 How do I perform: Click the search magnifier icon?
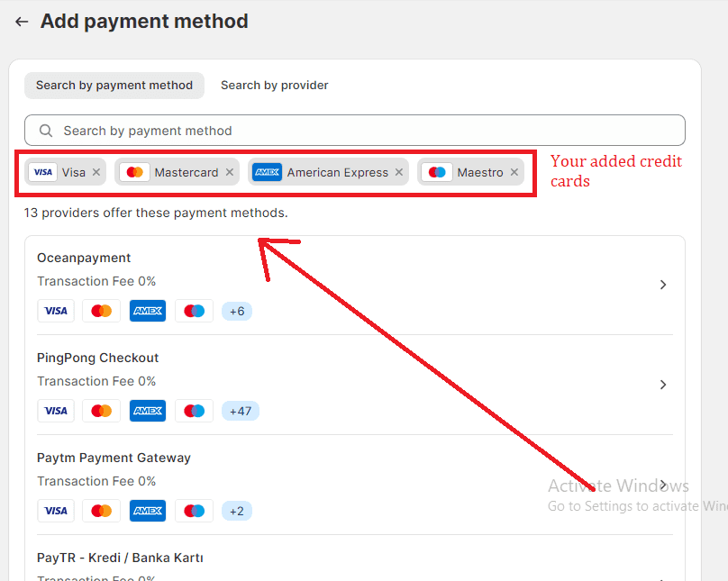point(46,131)
